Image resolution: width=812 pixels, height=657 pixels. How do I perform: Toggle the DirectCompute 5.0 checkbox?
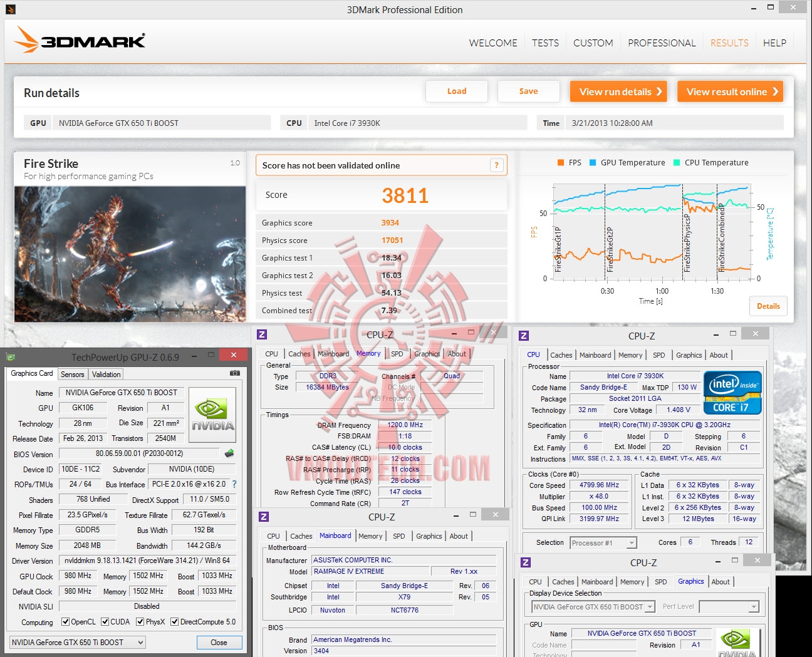click(x=174, y=622)
